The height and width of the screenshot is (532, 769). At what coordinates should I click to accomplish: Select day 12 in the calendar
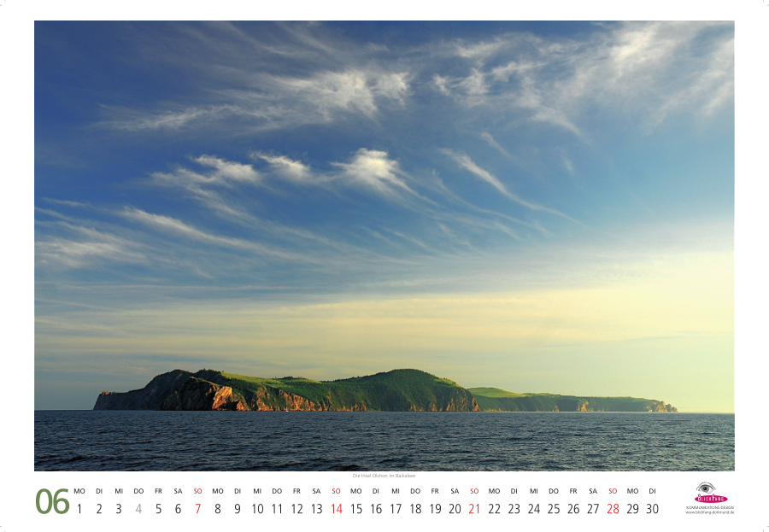point(296,509)
